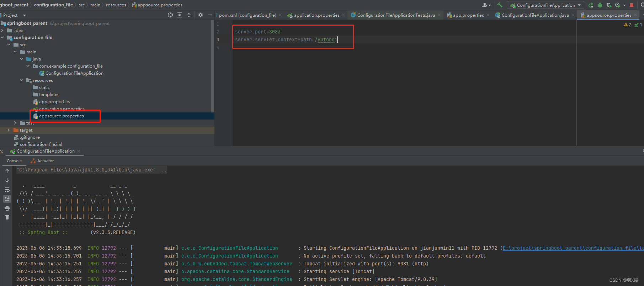The image size is (644, 286).
Task: Stop the application with the red square
Action: coord(632,5)
